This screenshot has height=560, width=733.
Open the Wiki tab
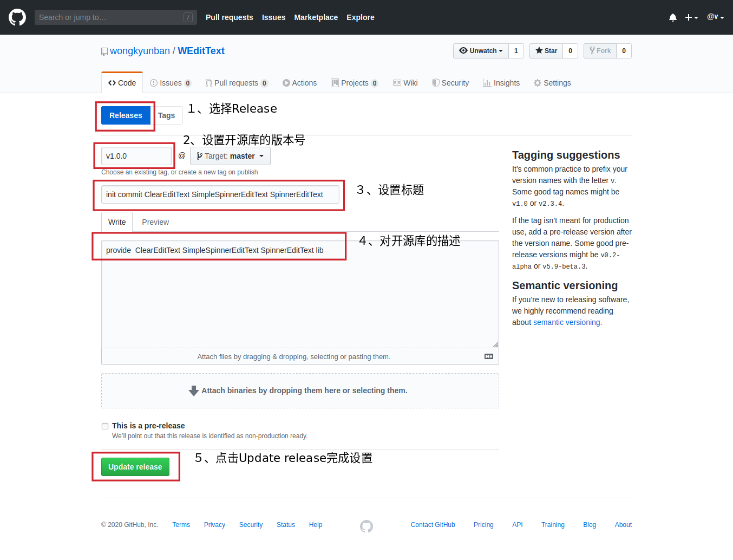pos(405,83)
